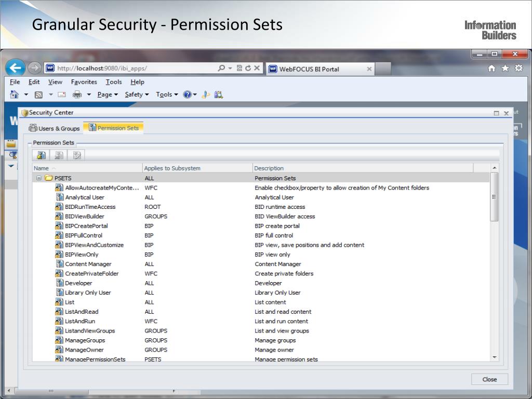This screenshot has width=532, height=399.
Task: Expand the address bar search dropdown arrow
Action: coord(230,68)
